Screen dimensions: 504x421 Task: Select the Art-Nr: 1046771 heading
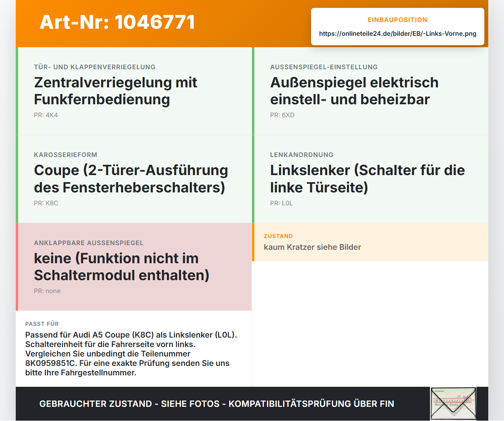(117, 22)
